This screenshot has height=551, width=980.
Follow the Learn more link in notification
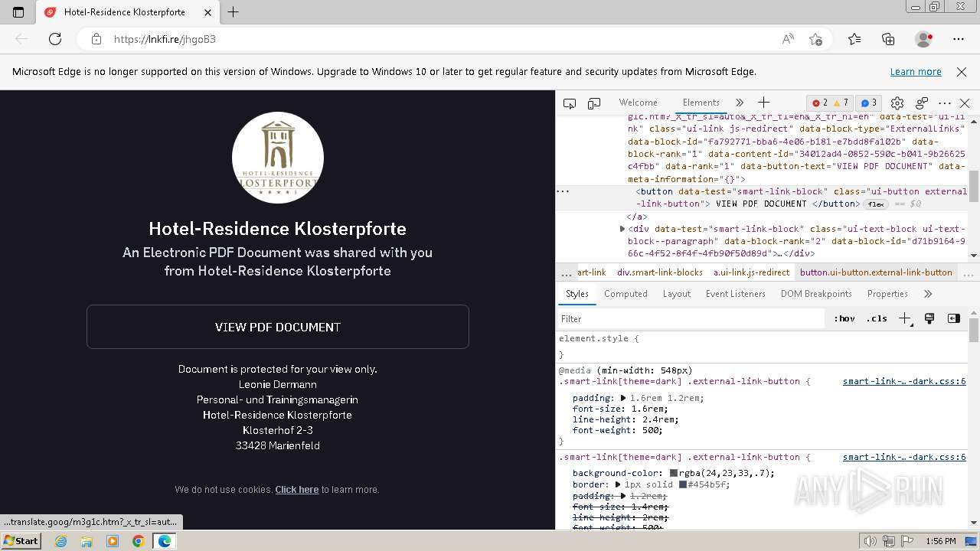tap(916, 72)
